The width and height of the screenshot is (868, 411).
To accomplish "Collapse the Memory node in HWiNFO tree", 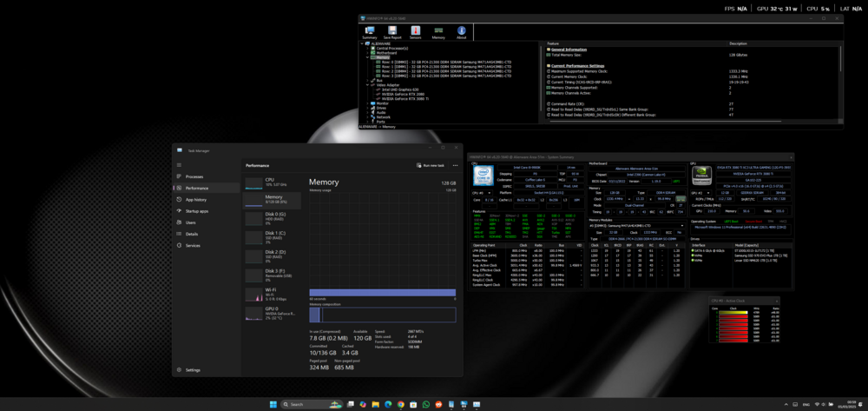I will coord(368,56).
